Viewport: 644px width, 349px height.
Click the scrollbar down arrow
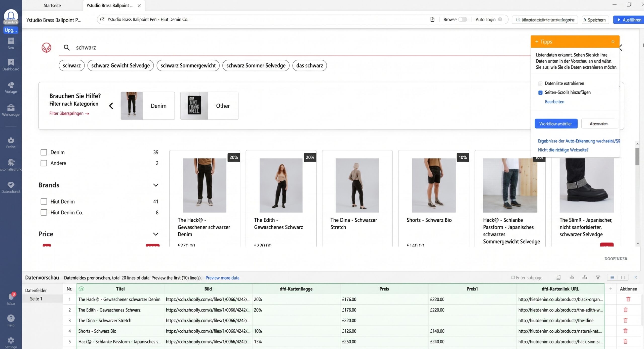[x=638, y=243]
